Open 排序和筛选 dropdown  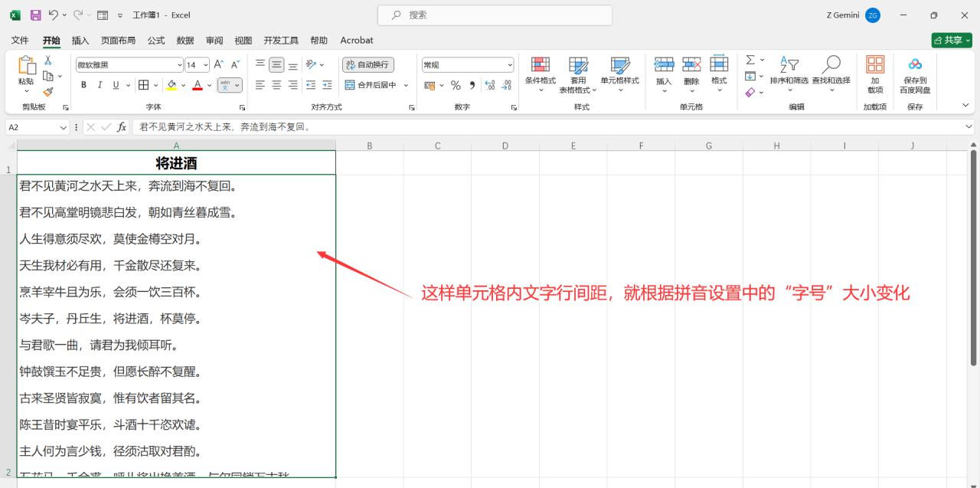[789, 74]
